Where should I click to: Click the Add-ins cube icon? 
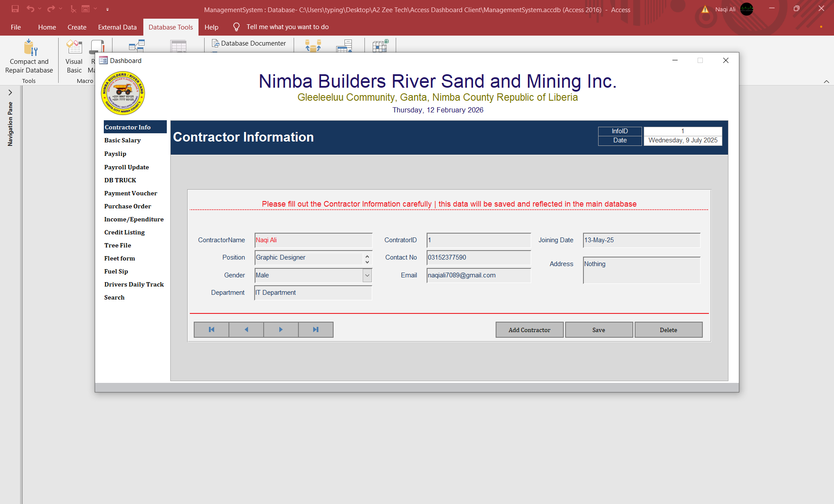(381, 46)
